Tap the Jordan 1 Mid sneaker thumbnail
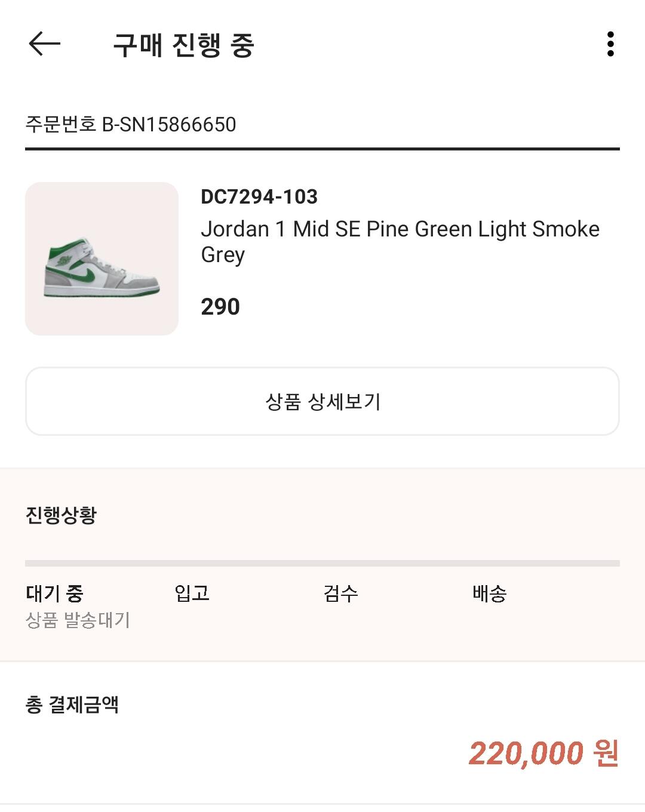The image size is (645, 812). 102,259
